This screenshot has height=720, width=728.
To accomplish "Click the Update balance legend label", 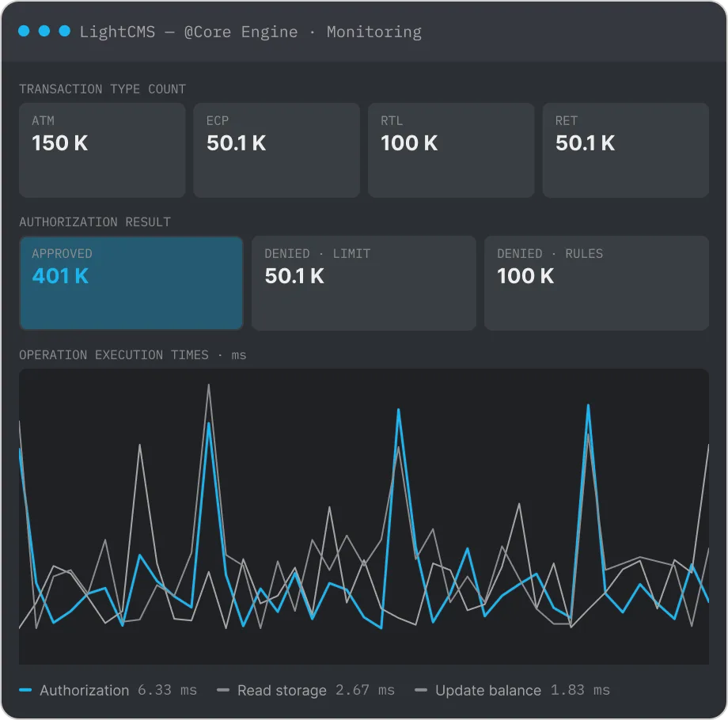I will click(x=488, y=690).
